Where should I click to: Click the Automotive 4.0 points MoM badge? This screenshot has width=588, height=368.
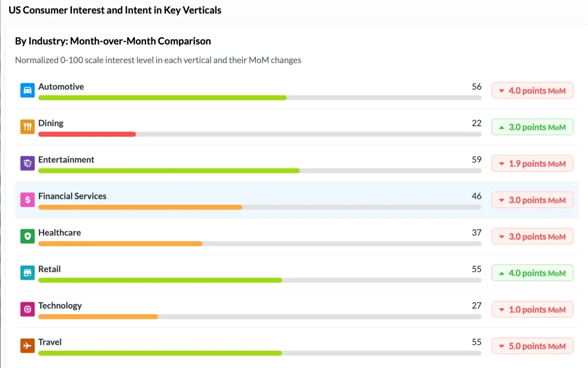[532, 91]
